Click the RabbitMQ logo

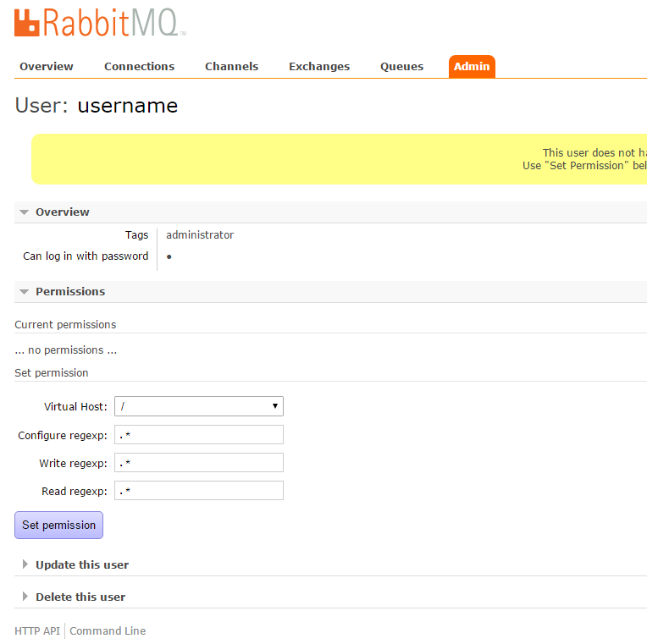[x=99, y=22]
